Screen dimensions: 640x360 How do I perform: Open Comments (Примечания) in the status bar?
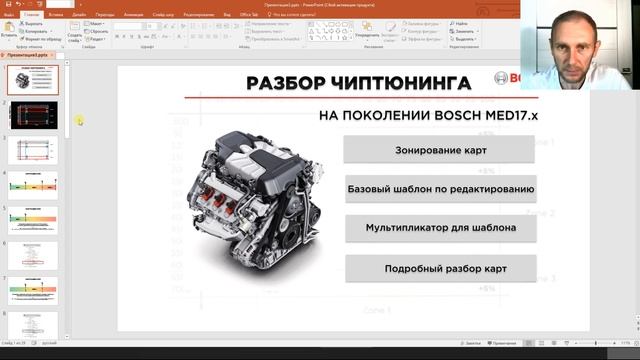tap(502, 343)
